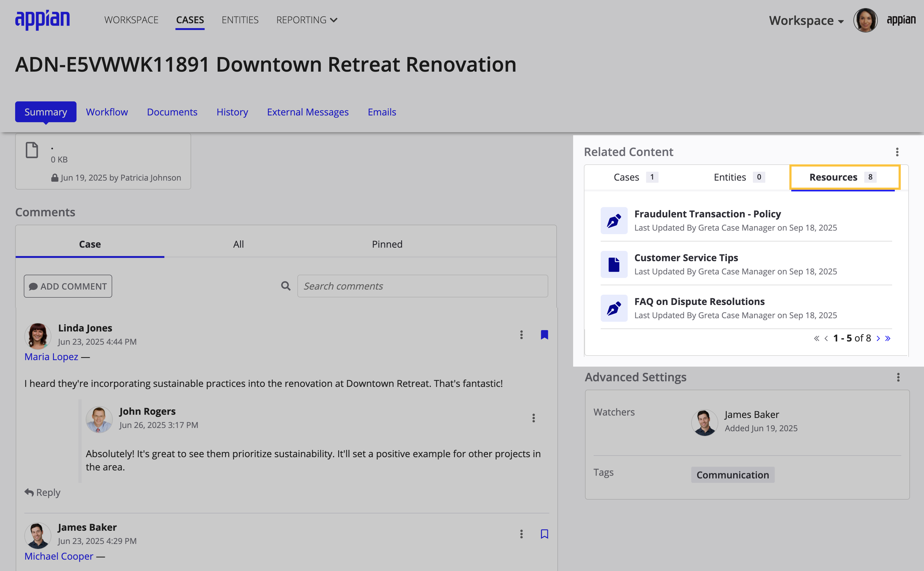The image size is (924, 571).
Task: Click the attached file document icon
Action: coord(32,150)
